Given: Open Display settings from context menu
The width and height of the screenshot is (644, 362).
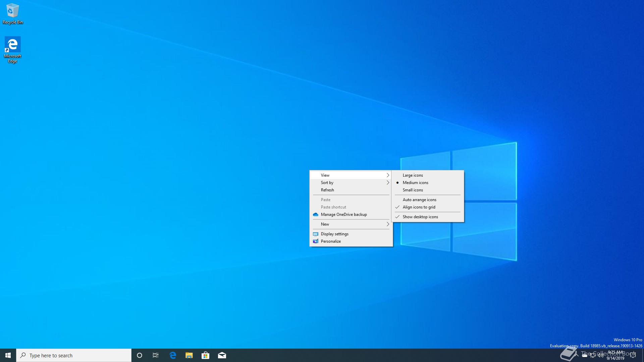Looking at the screenshot, I should point(351,234).
